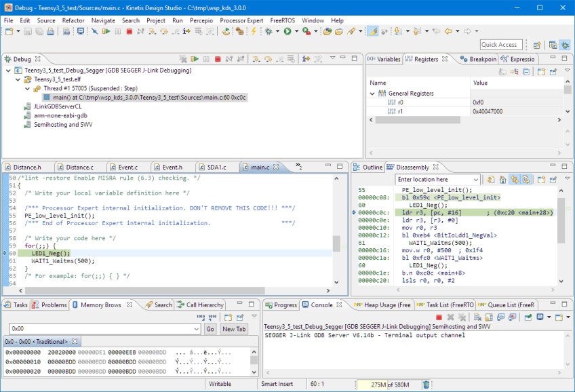Open the Processor Expert menu

242,20
